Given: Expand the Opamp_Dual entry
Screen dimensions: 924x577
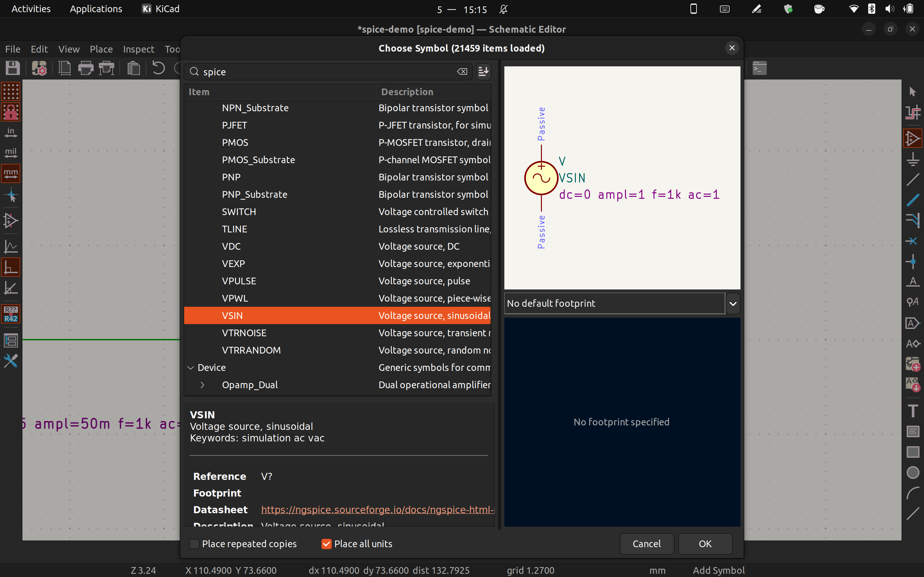Looking at the screenshot, I should 202,385.
